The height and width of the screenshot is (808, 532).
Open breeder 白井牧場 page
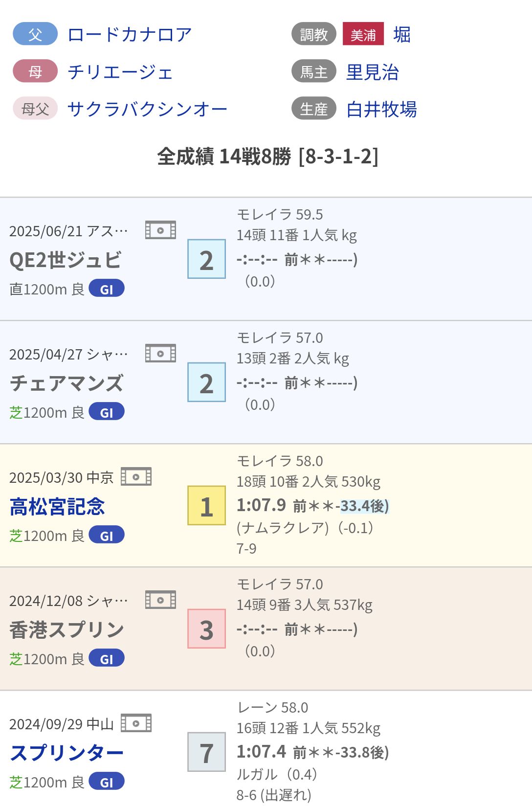pyautogui.click(x=381, y=109)
